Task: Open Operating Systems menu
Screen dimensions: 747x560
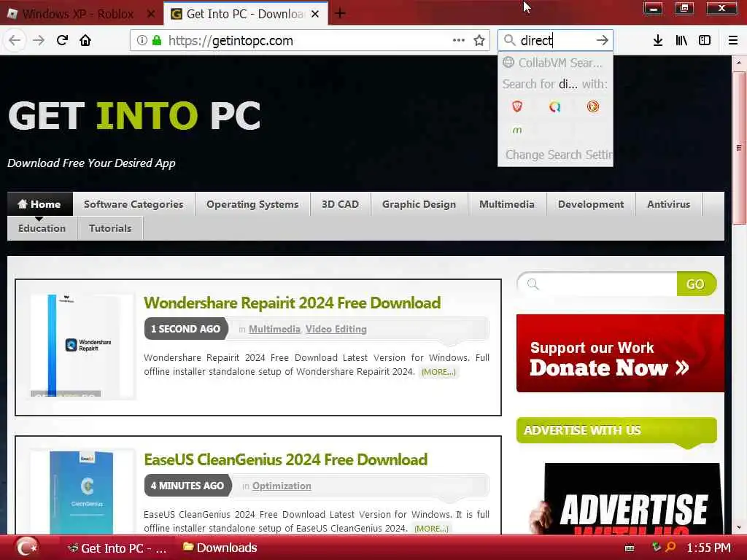Action: [252, 204]
